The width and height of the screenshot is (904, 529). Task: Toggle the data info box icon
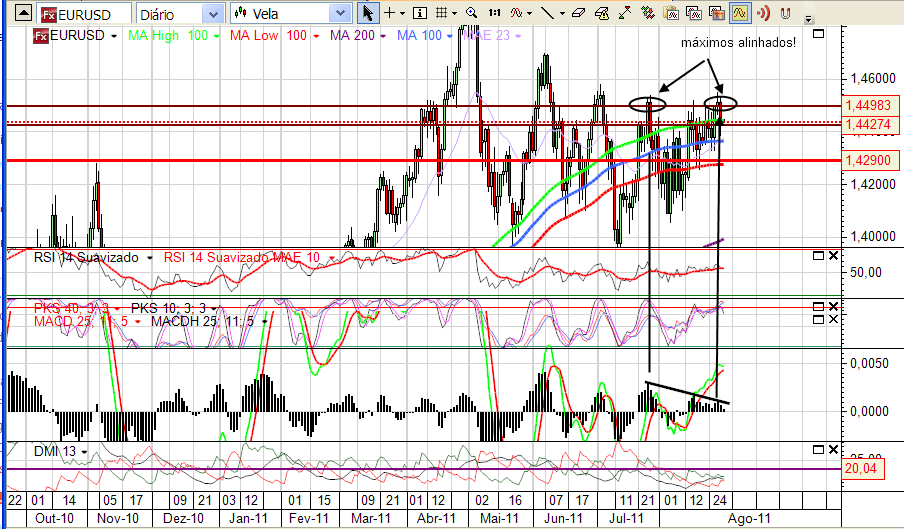[420, 13]
